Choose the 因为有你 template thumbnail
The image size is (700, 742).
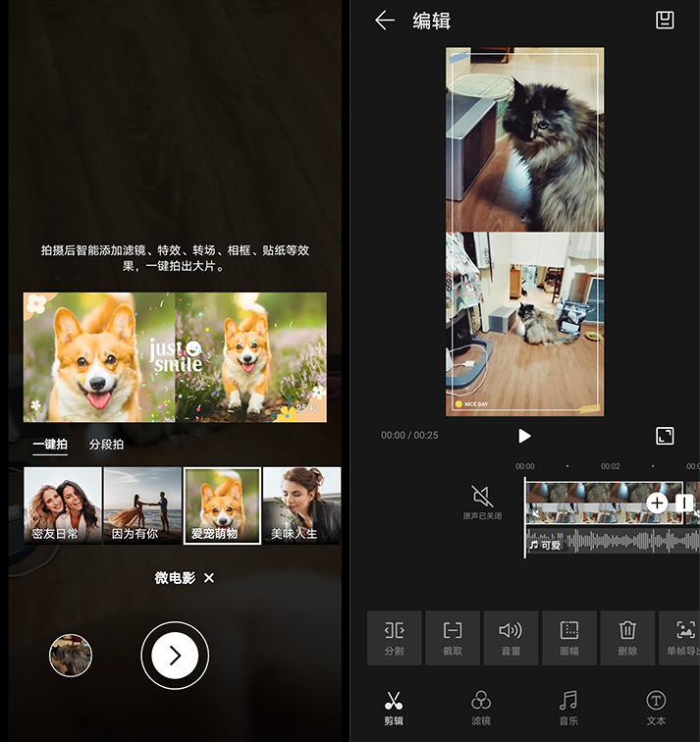coord(142,505)
